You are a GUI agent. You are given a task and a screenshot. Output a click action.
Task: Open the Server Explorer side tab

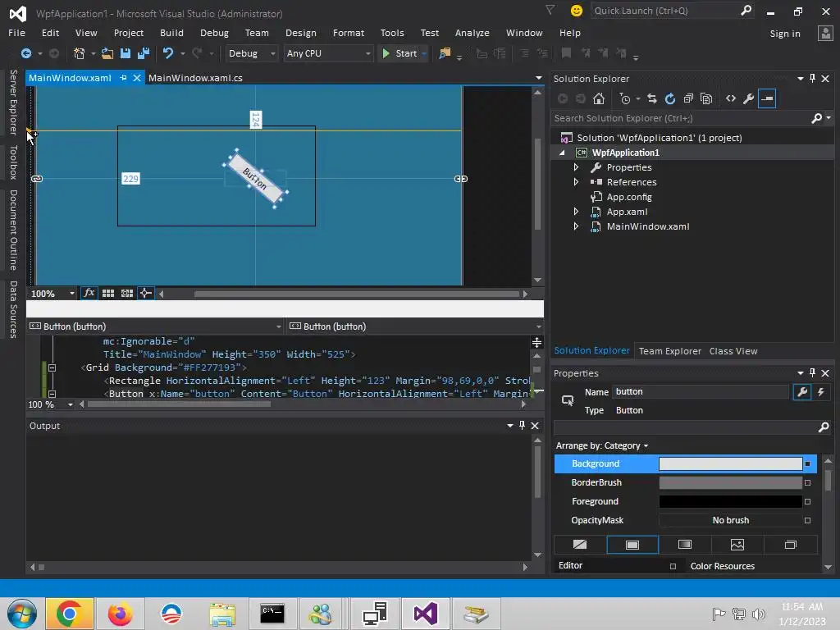[13, 102]
